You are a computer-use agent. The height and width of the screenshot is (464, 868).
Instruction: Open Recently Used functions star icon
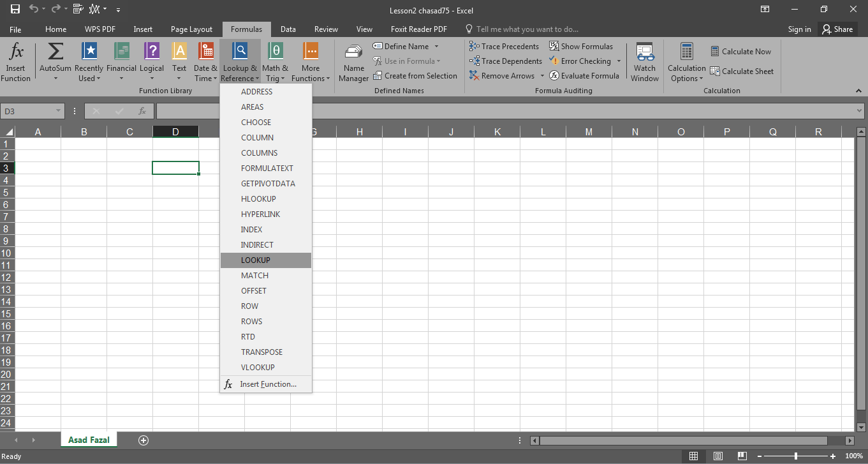click(x=89, y=52)
